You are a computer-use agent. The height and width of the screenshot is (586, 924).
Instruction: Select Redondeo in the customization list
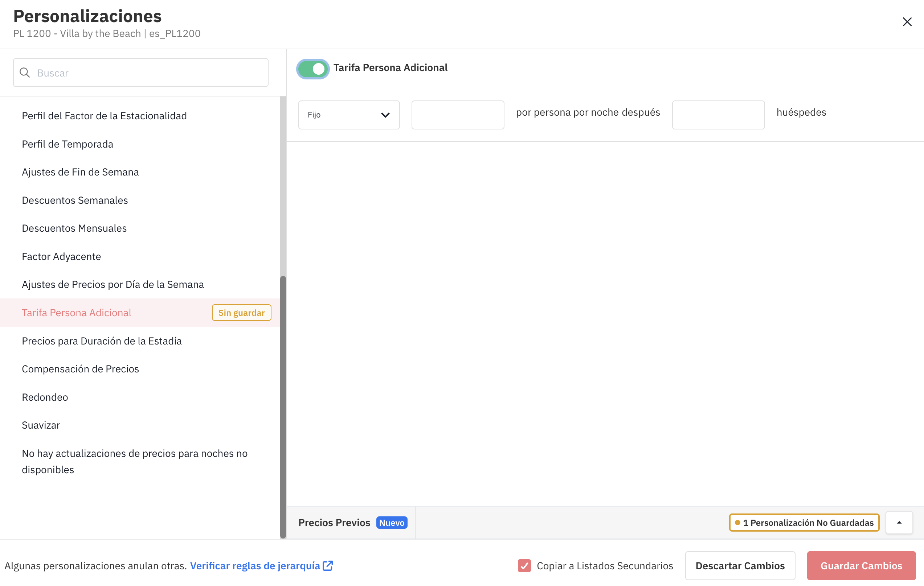(45, 397)
